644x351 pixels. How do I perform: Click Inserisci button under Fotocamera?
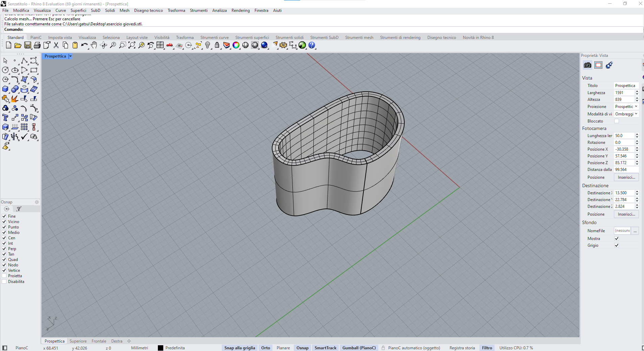tap(626, 177)
